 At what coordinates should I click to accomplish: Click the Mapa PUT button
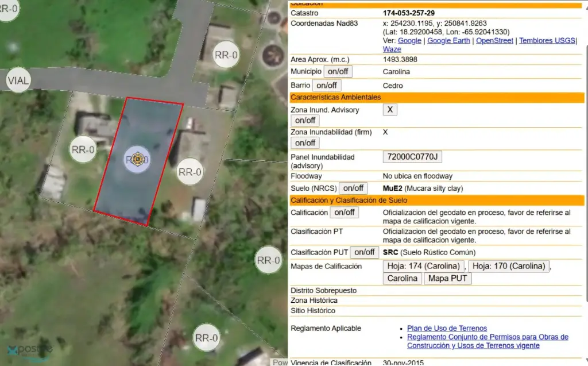point(447,279)
